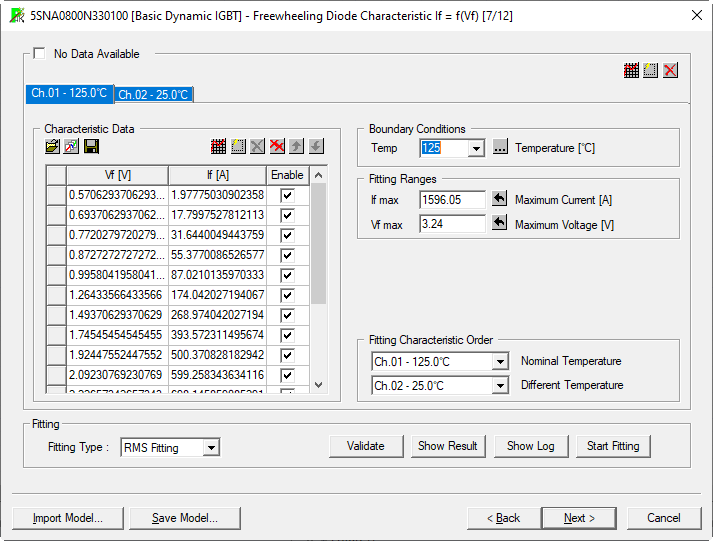The width and height of the screenshot is (713, 541).
Task: Open the Temp dropdown in Boundary Conditions
Action: (x=476, y=148)
